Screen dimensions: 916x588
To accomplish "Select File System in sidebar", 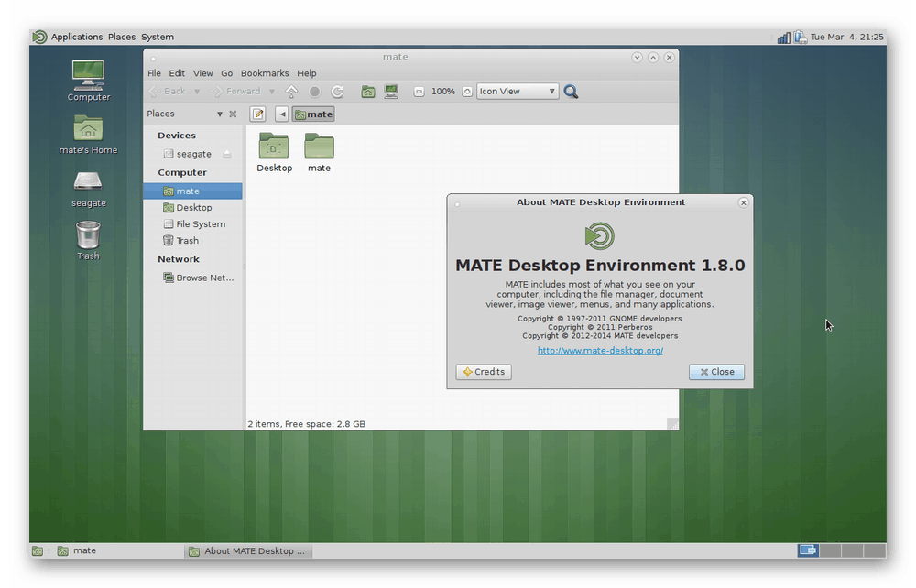I will click(192, 224).
